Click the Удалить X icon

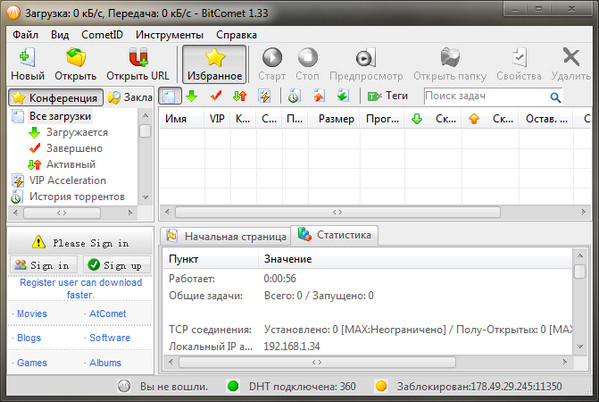(x=571, y=57)
